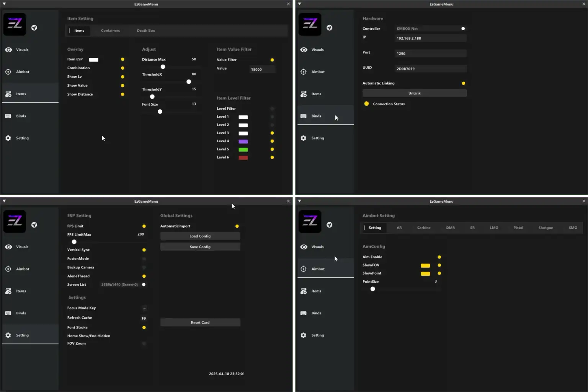The image size is (588, 392).
Task: Select the Shotgun tab in Aimbot Setting
Action: [x=546, y=228]
